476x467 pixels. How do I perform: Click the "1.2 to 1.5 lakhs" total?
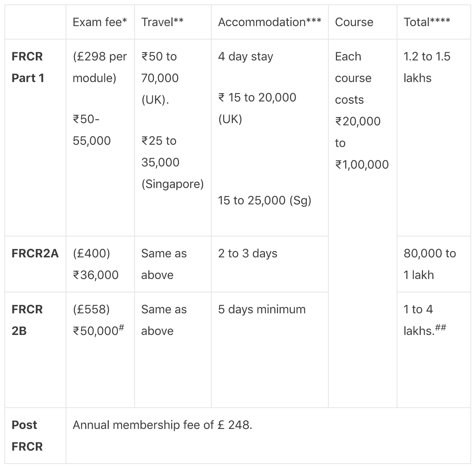point(426,67)
